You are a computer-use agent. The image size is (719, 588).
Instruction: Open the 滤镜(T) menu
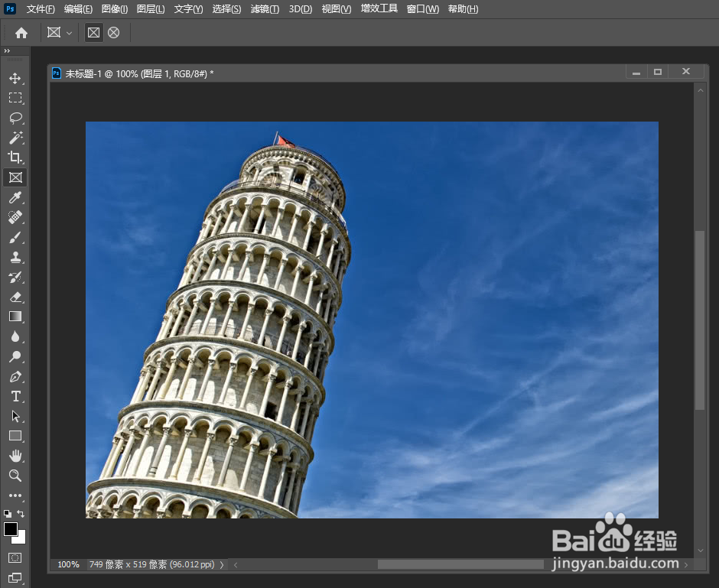[265, 8]
